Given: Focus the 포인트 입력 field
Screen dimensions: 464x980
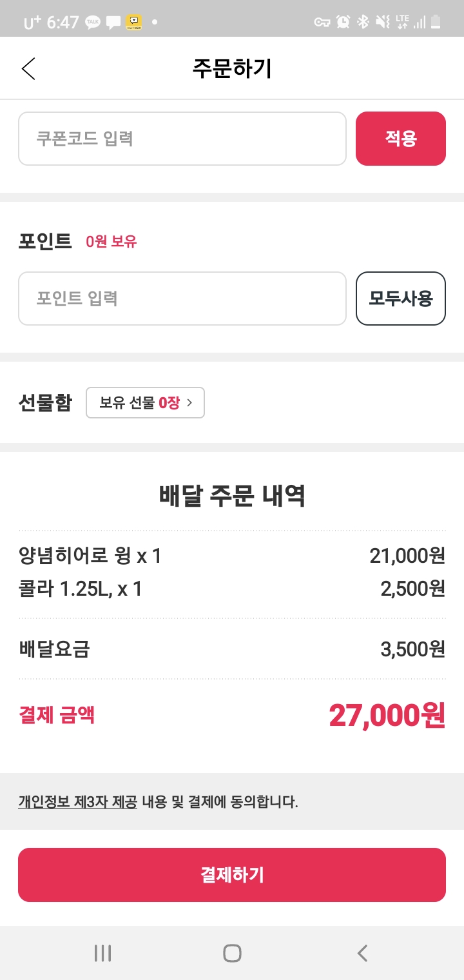Looking at the screenshot, I should point(182,299).
